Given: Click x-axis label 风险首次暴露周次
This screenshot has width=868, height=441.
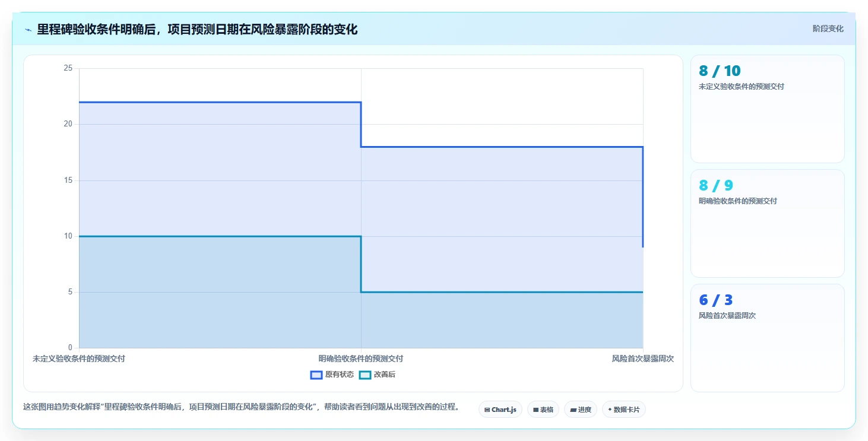Looking at the screenshot, I should pyautogui.click(x=643, y=358).
